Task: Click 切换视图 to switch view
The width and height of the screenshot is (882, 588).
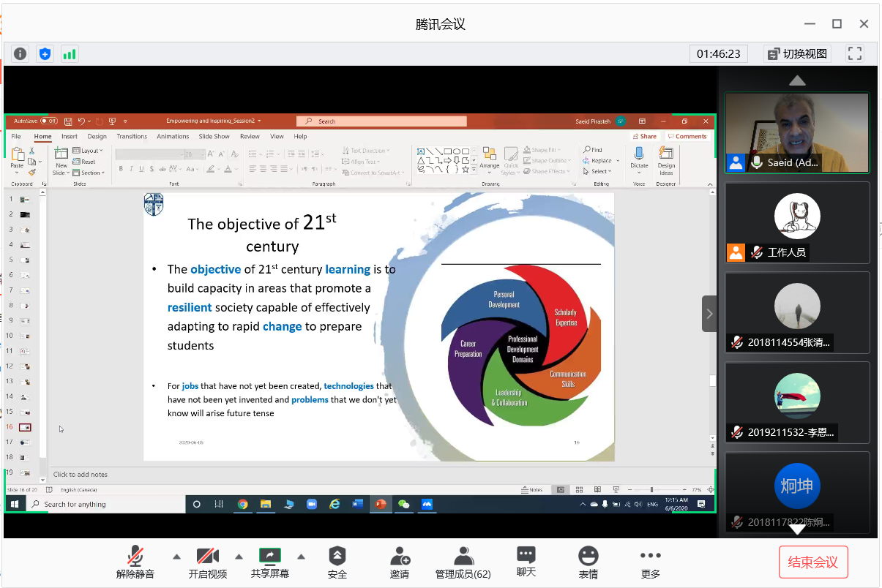Action: [797, 53]
